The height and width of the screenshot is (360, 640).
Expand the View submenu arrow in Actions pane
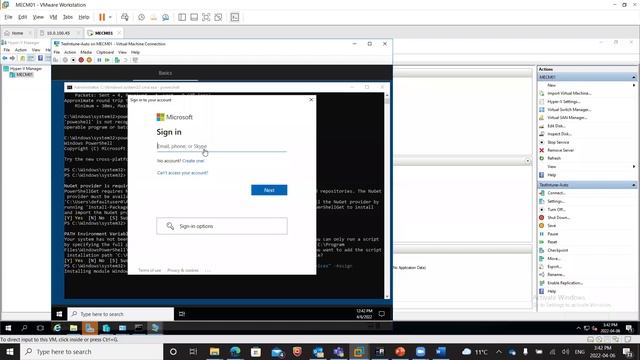pyautogui.click(x=634, y=167)
